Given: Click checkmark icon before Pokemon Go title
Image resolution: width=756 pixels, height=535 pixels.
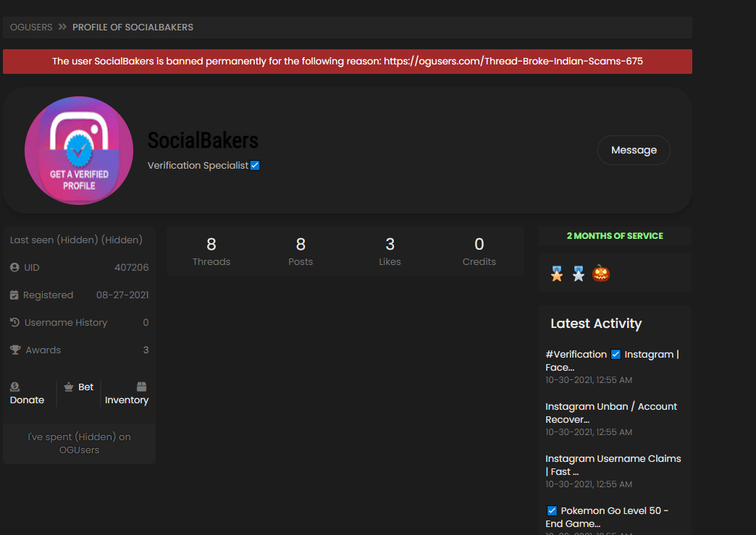Looking at the screenshot, I should click(x=552, y=510).
